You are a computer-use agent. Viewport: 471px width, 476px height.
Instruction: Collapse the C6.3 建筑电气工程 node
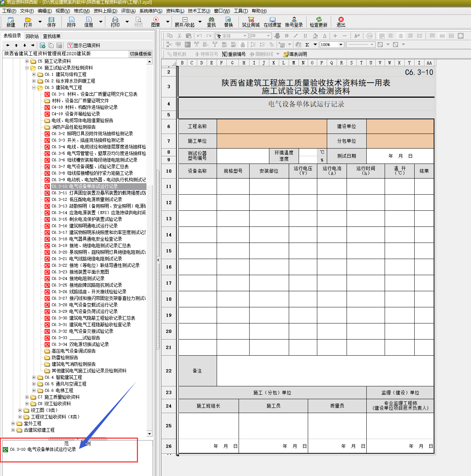coord(34,88)
